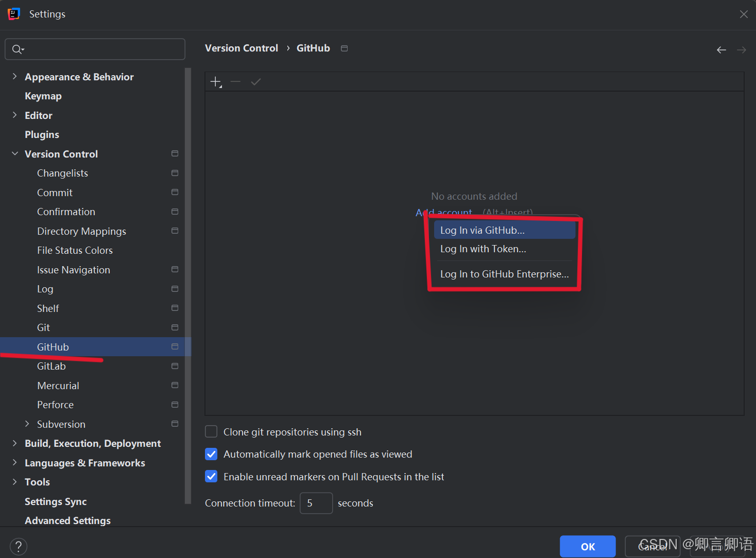Viewport: 756px width, 558px height.
Task: Click the help question mark icon
Action: point(19,546)
